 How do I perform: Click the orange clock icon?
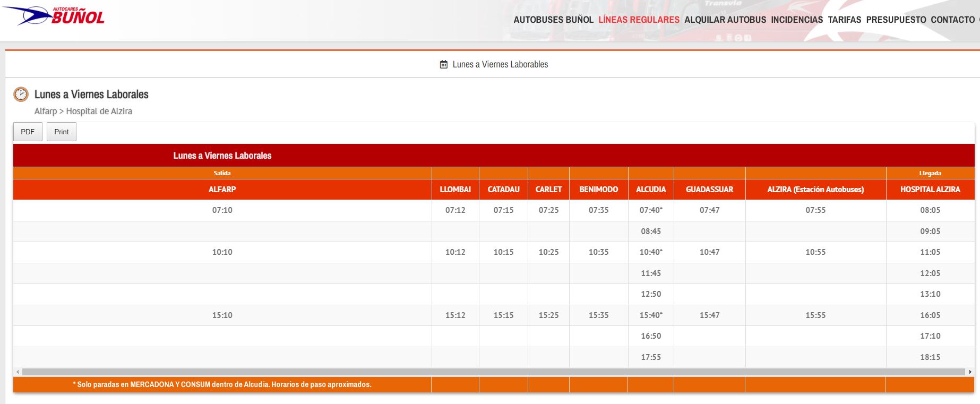[x=21, y=94]
